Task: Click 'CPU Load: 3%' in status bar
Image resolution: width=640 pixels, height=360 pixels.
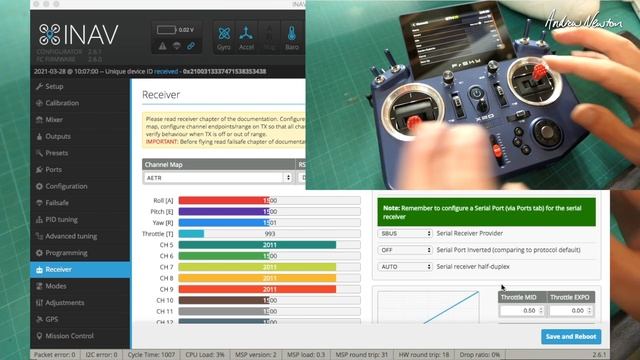Action: click(204, 355)
